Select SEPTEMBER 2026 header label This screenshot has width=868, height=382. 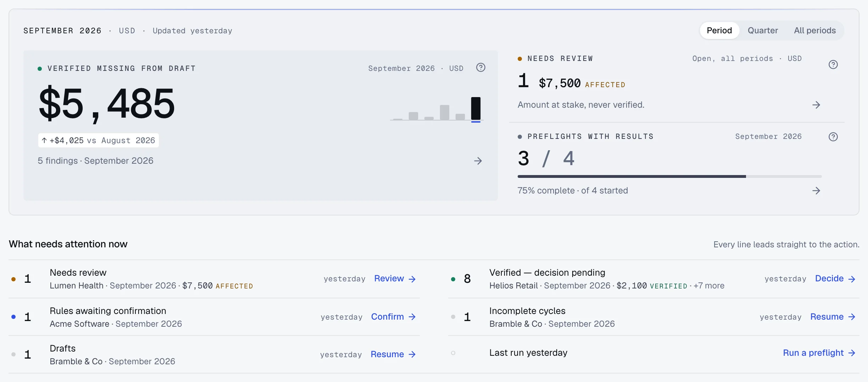pos(62,31)
